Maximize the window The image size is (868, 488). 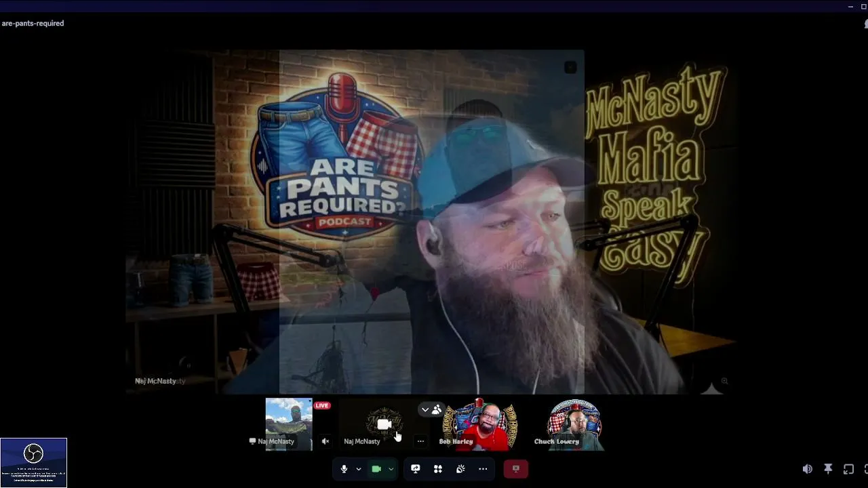(864, 6)
